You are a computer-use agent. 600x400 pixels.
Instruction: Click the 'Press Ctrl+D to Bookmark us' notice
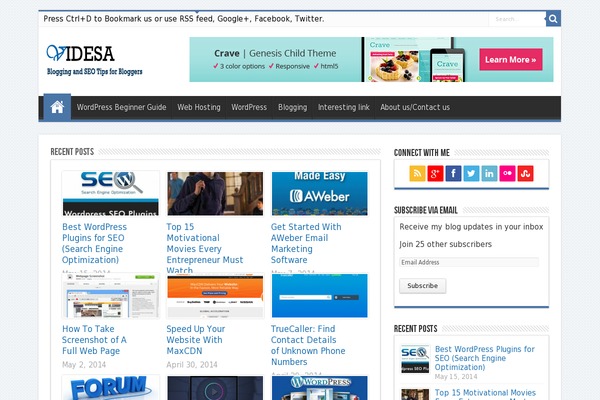click(x=184, y=19)
